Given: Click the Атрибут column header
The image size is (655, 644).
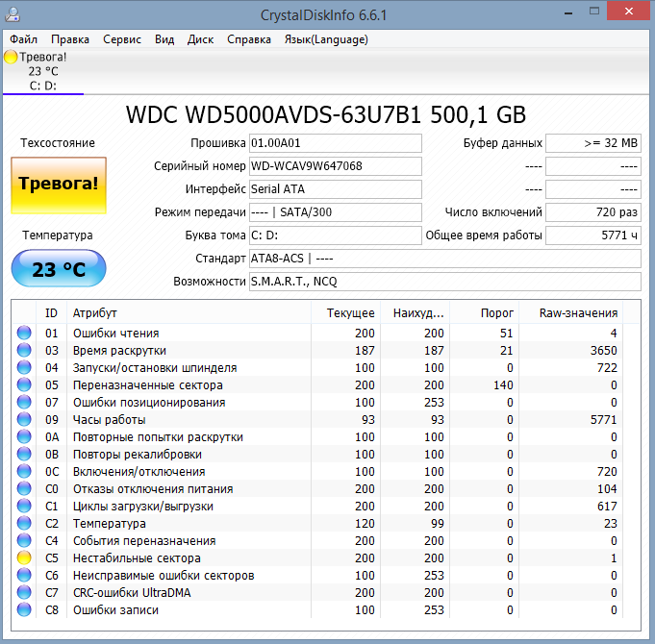Looking at the screenshot, I should pos(189,312).
